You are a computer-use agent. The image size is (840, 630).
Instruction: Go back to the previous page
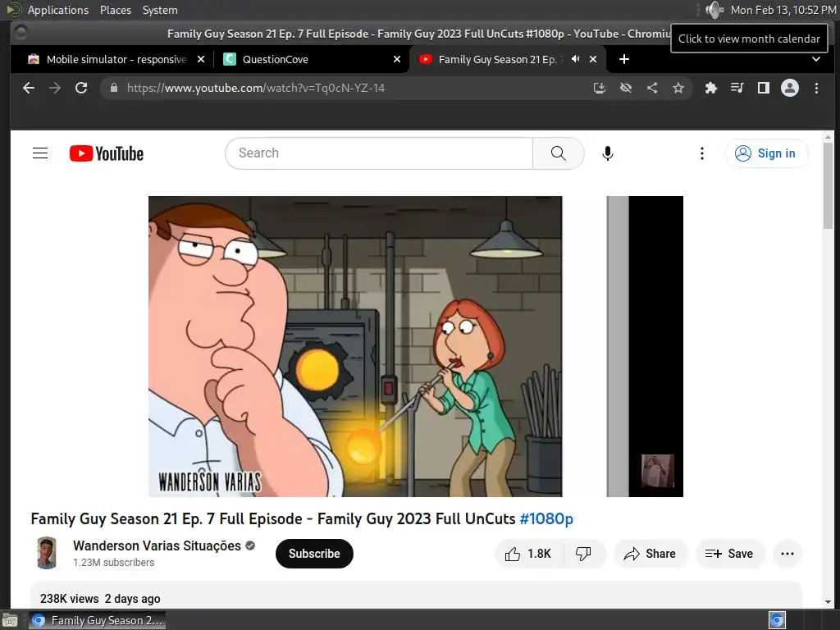[29, 88]
